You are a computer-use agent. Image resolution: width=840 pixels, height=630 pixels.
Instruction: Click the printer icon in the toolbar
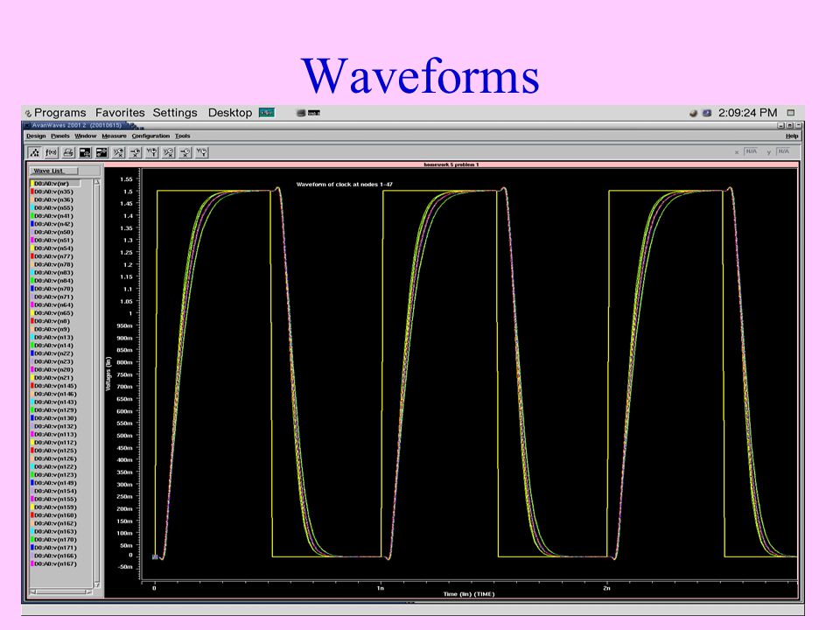click(68, 152)
